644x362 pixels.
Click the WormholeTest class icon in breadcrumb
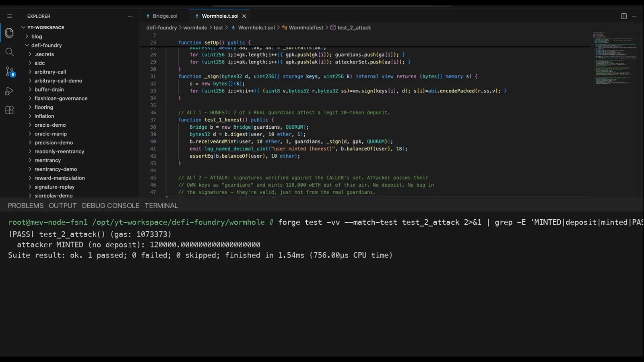pyautogui.click(x=285, y=28)
